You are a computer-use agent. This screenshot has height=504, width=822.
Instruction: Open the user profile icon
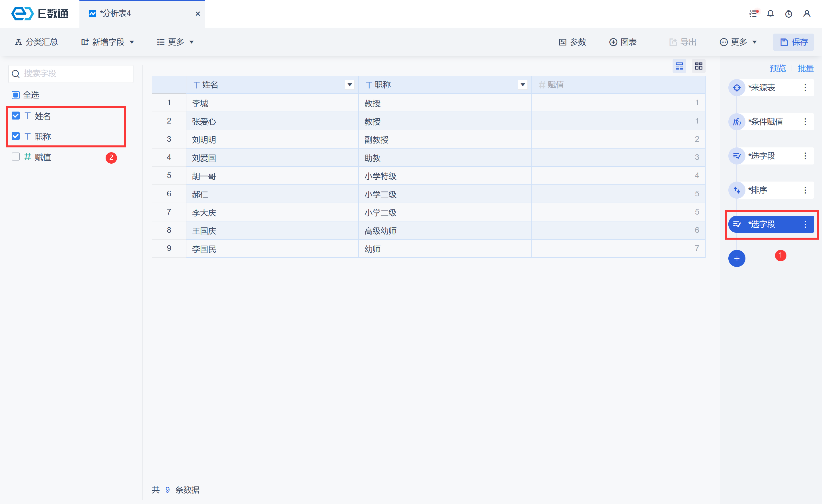(x=807, y=14)
